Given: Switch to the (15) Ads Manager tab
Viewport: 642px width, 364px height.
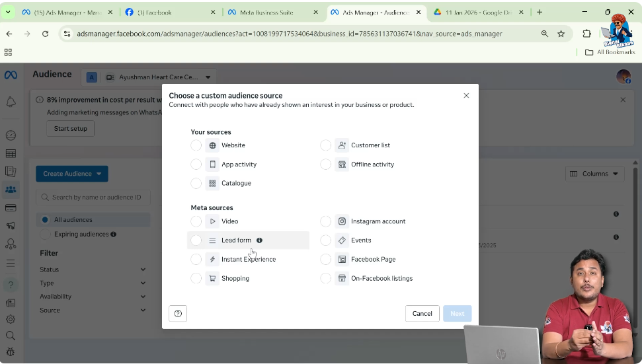Looking at the screenshot, I should pos(67,13).
